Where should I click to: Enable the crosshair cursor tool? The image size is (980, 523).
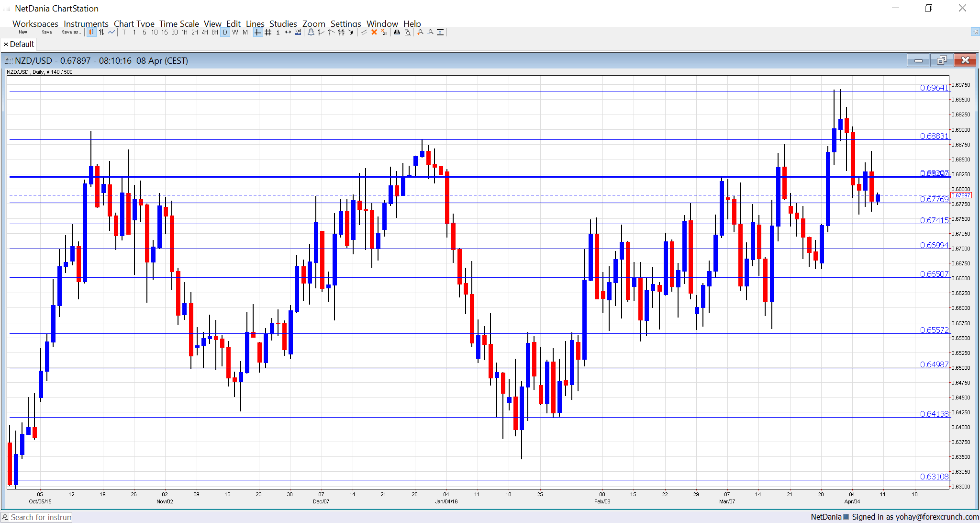click(x=257, y=32)
